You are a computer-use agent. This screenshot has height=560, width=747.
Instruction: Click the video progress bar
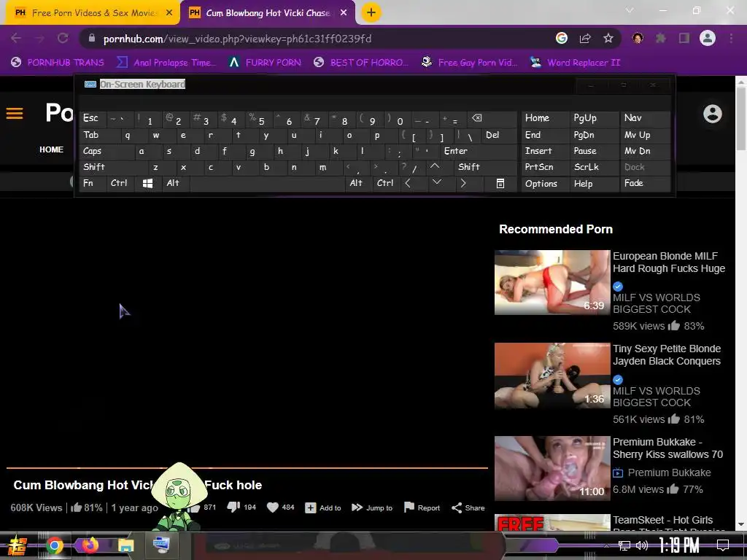point(247,468)
